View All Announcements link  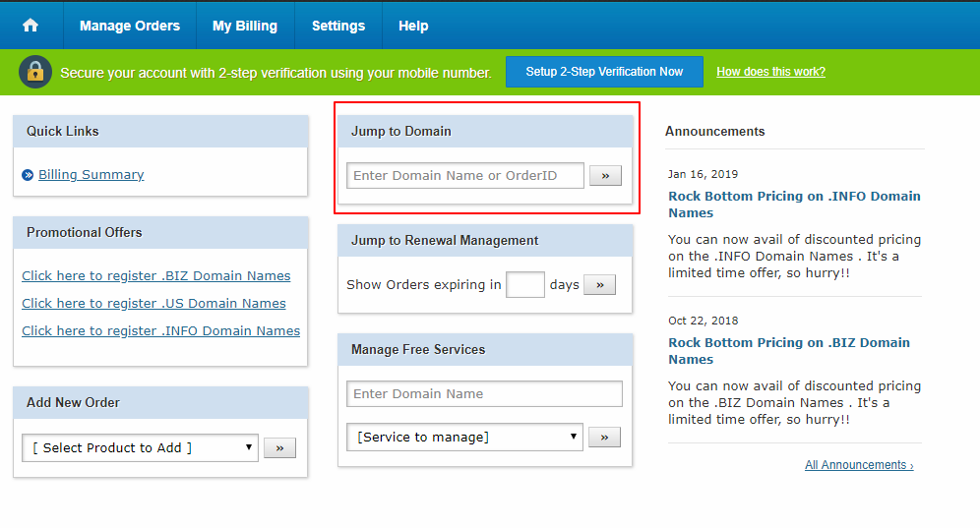[858, 465]
